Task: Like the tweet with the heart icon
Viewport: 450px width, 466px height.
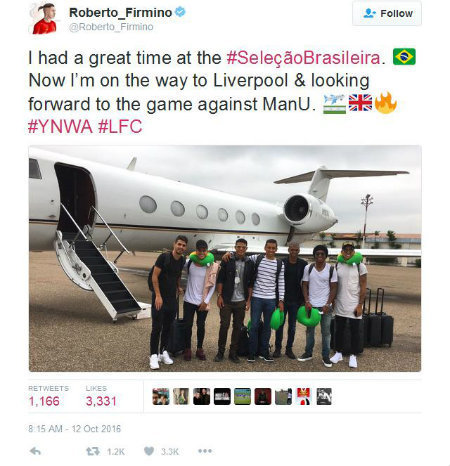Action: (x=149, y=451)
